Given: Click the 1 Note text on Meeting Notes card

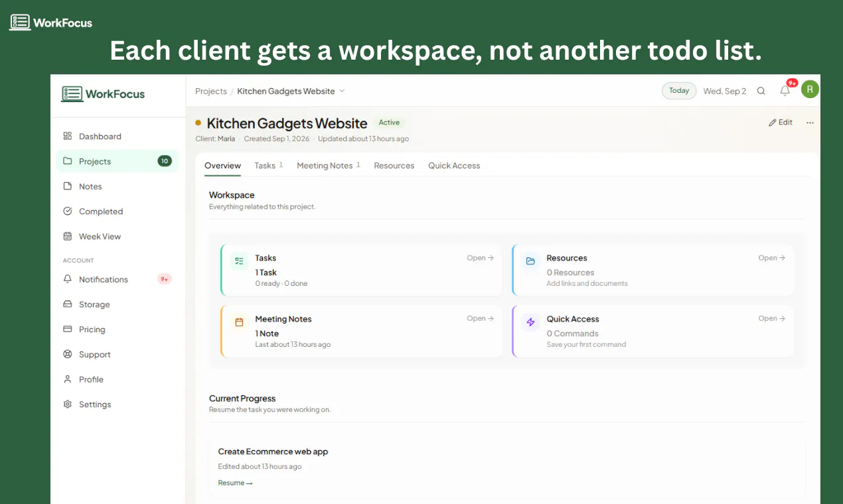Looking at the screenshot, I should pos(267,334).
